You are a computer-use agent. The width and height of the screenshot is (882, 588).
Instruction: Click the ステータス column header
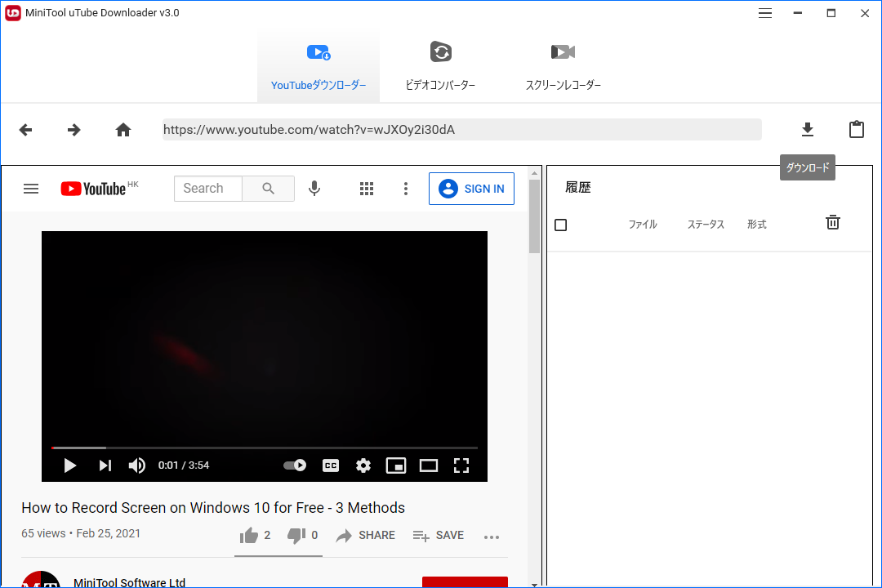[x=706, y=225]
